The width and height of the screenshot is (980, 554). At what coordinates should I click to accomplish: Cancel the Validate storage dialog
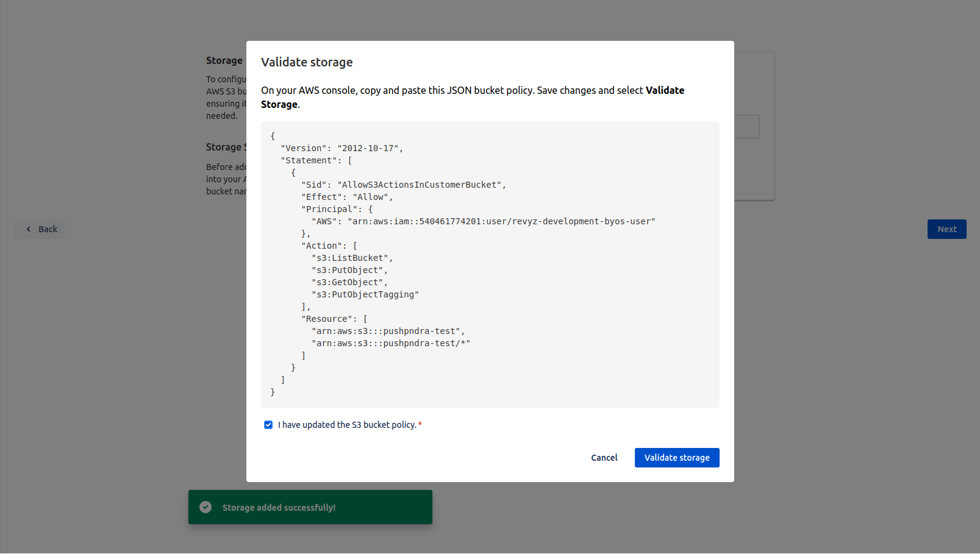point(604,458)
